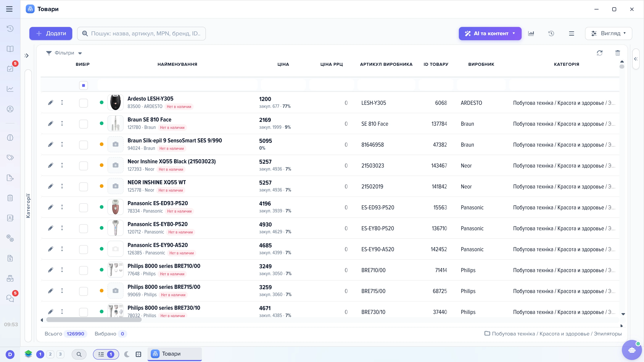Open the robot assistant button
Image resolution: width=644 pixels, height=362 pixels.
coord(632,350)
